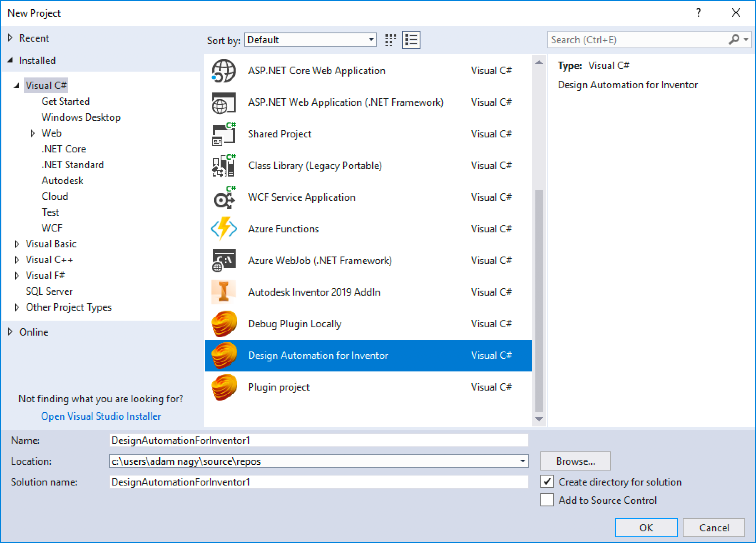Open the Location path dropdown arrow
This screenshot has width=756, height=543.
(x=522, y=461)
